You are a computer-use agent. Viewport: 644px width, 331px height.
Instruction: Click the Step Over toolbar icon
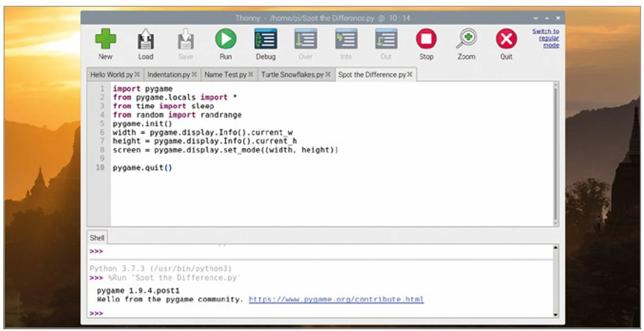306,39
